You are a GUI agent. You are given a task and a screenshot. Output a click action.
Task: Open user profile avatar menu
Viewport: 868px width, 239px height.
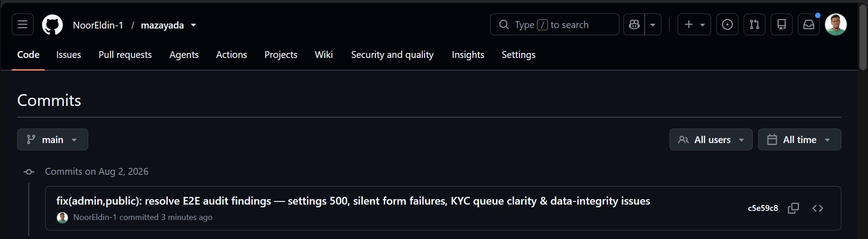coord(836,24)
